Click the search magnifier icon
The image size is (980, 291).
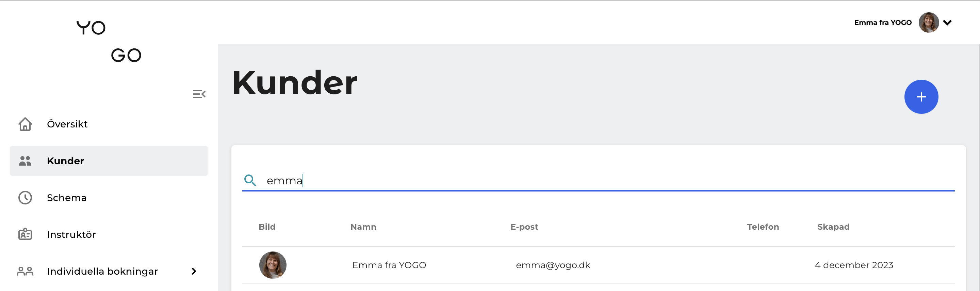(250, 180)
